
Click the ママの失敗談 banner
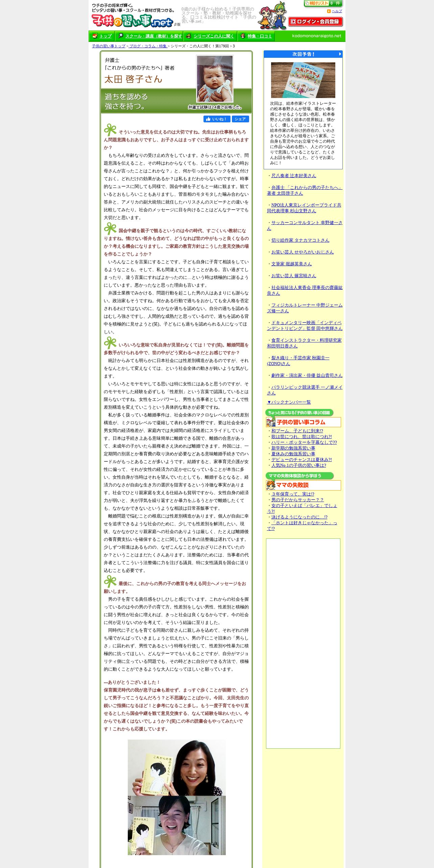(x=303, y=485)
